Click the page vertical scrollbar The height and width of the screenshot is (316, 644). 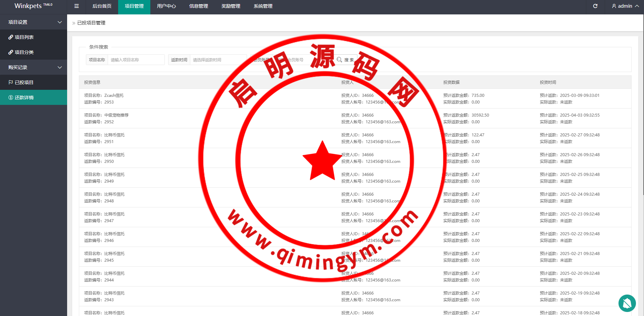click(x=643, y=101)
